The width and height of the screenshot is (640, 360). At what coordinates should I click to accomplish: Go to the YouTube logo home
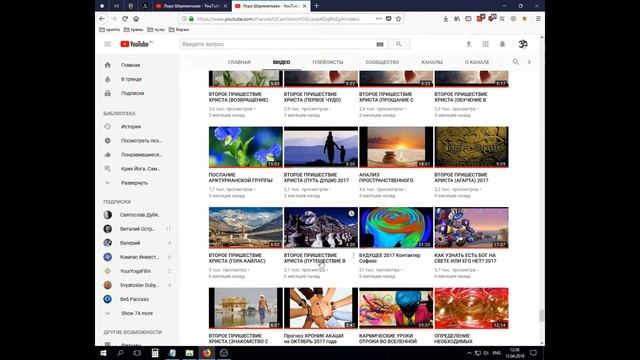tap(136, 44)
